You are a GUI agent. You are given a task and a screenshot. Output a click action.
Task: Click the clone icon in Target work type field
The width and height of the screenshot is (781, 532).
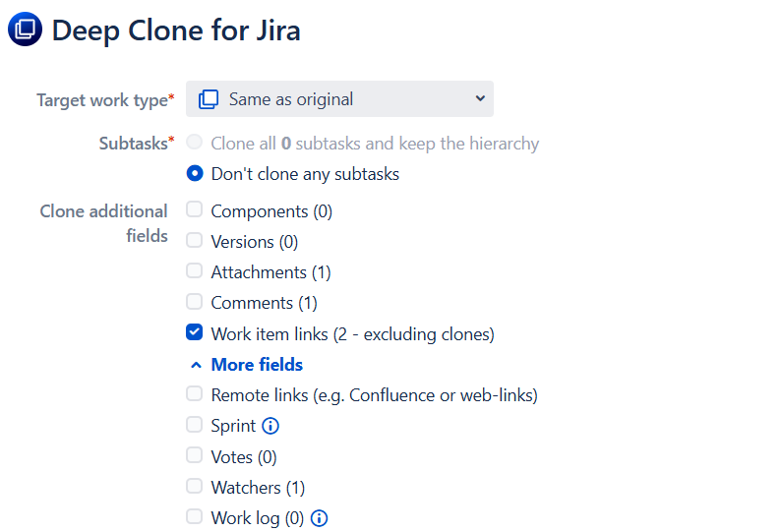click(209, 99)
